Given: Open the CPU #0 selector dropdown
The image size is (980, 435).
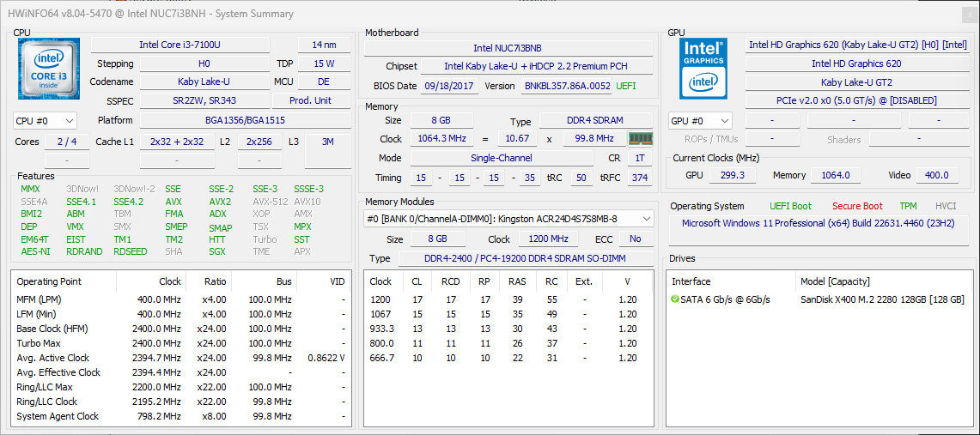Looking at the screenshot, I should 45,120.
